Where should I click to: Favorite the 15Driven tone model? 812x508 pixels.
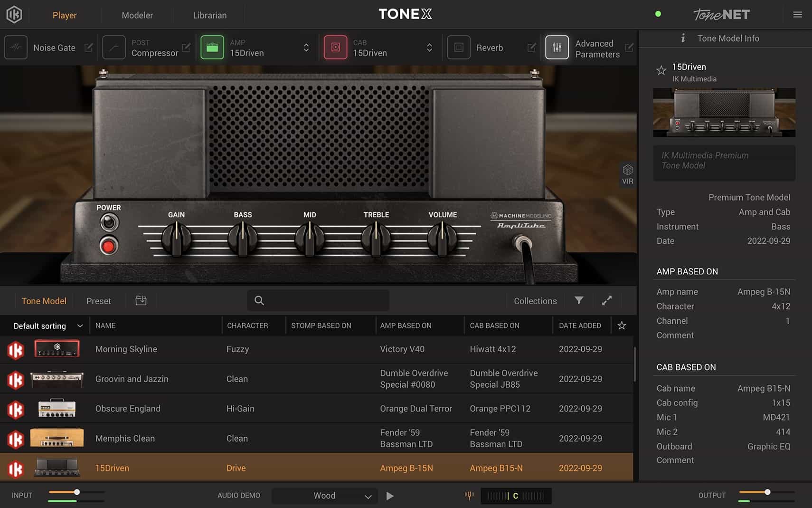(x=661, y=71)
